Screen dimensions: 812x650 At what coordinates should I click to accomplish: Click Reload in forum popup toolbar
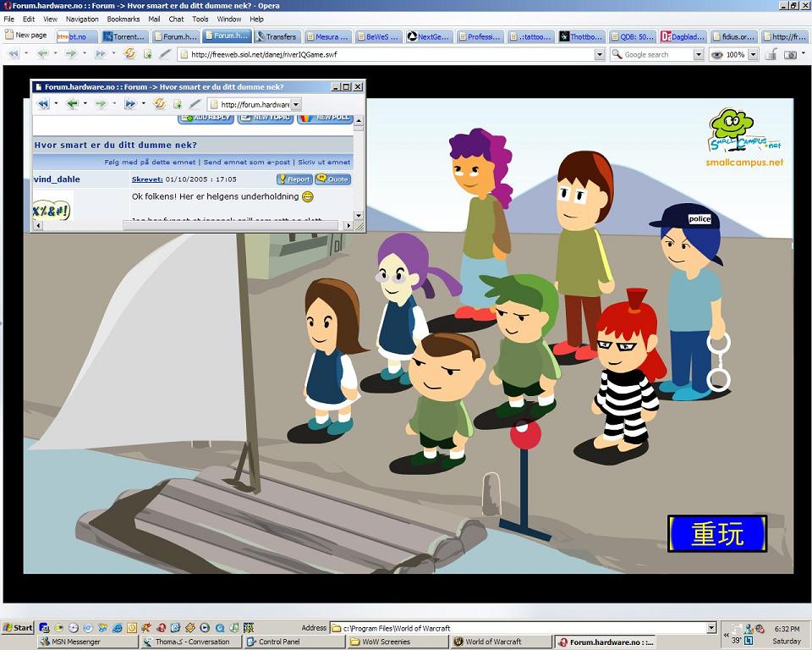pos(160,103)
